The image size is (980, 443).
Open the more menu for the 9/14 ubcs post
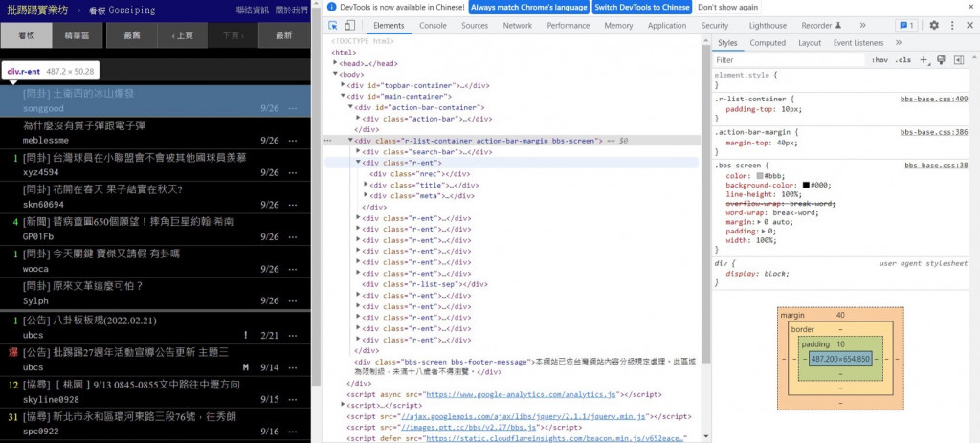293,367
